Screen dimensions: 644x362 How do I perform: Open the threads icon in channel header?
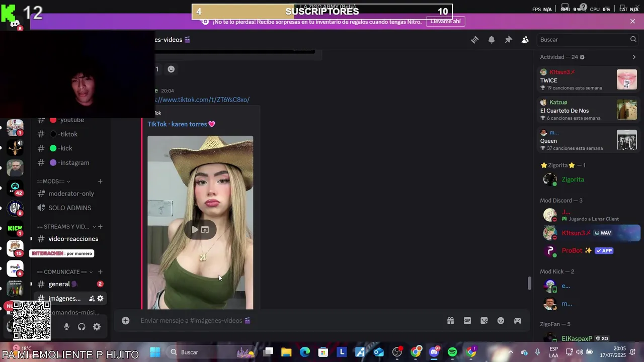coord(474,40)
